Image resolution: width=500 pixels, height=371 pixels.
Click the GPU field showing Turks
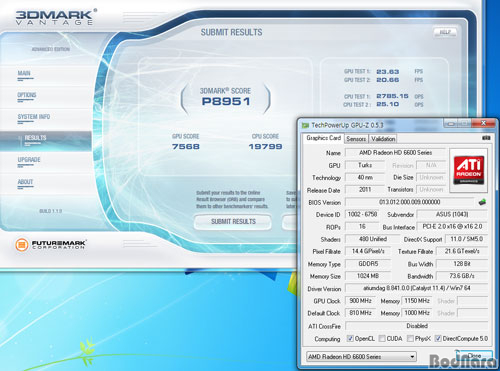[365, 165]
